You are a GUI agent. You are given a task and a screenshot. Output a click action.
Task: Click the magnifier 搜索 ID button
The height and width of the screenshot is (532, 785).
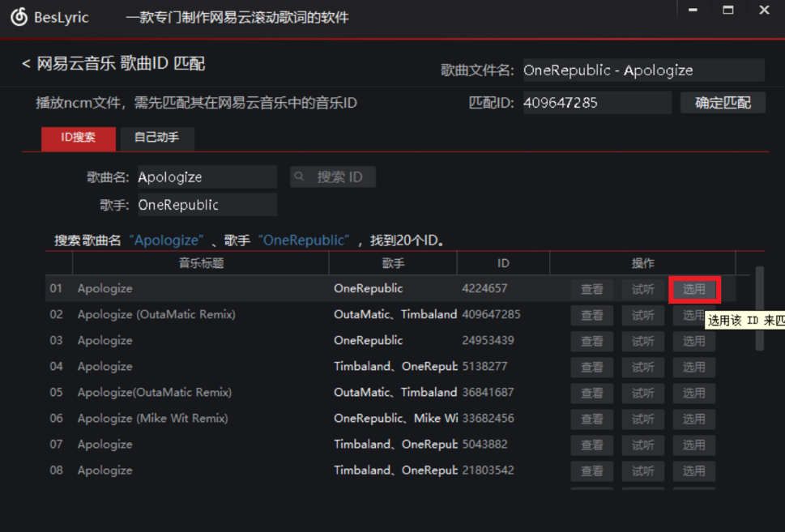(332, 177)
